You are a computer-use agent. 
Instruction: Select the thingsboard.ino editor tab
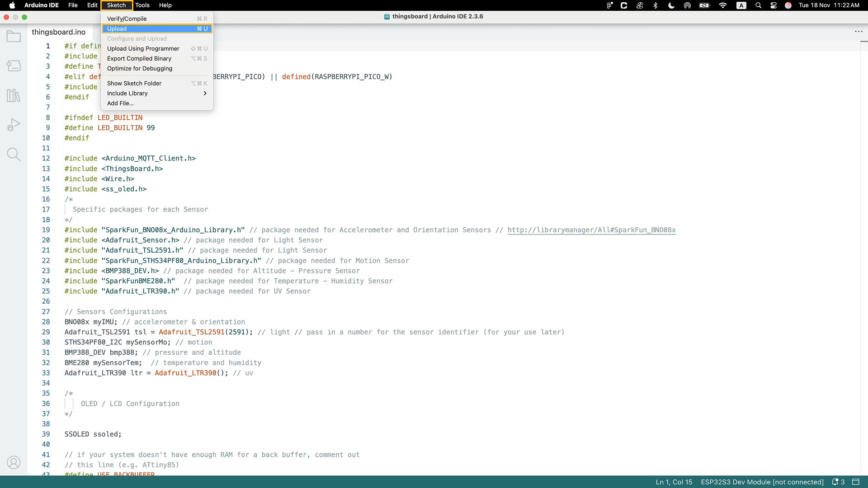click(58, 32)
